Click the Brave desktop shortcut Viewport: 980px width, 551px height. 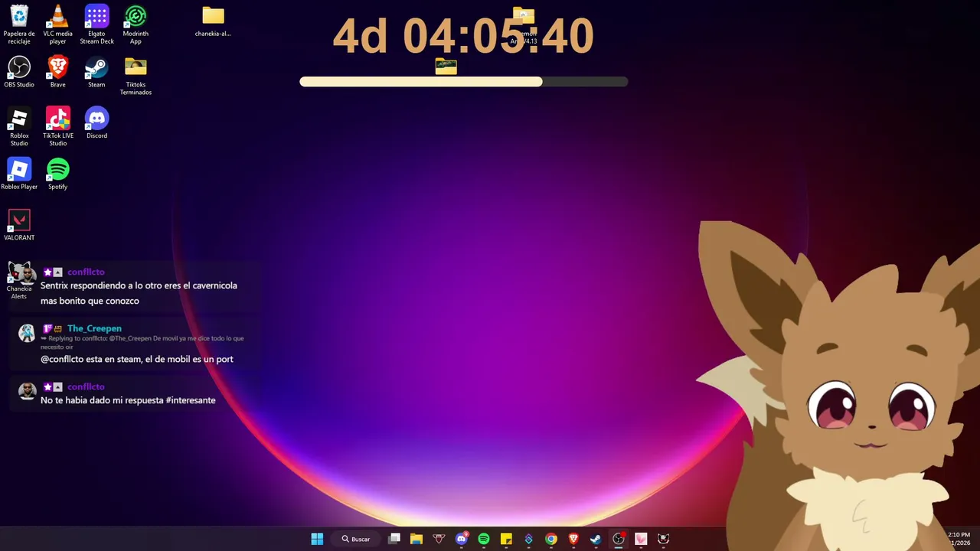58,72
